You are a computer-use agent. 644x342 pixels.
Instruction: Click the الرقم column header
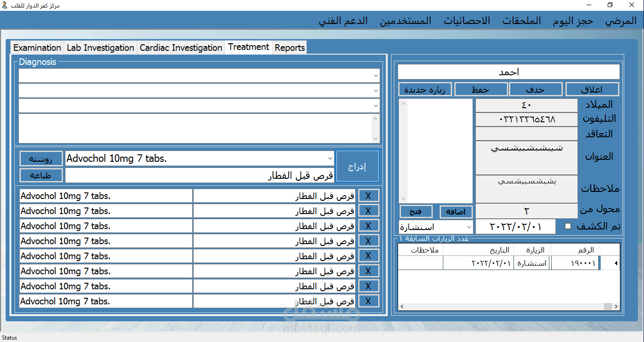click(x=574, y=250)
